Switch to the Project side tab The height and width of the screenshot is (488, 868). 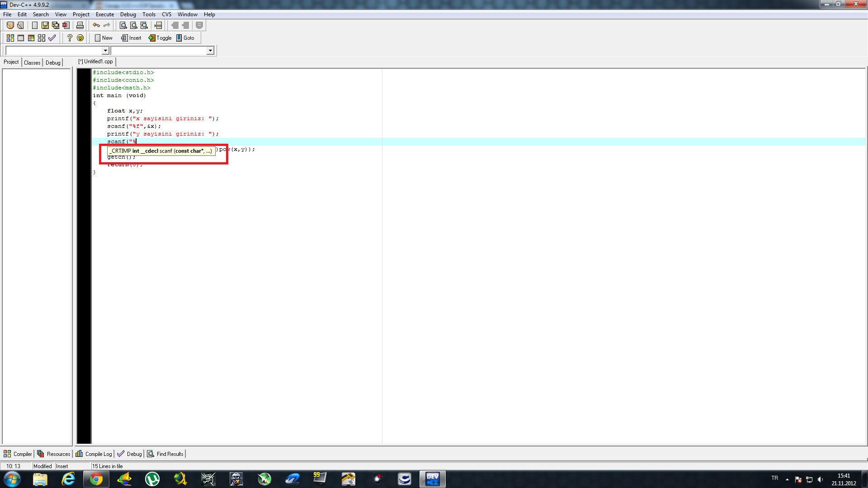[x=11, y=62]
